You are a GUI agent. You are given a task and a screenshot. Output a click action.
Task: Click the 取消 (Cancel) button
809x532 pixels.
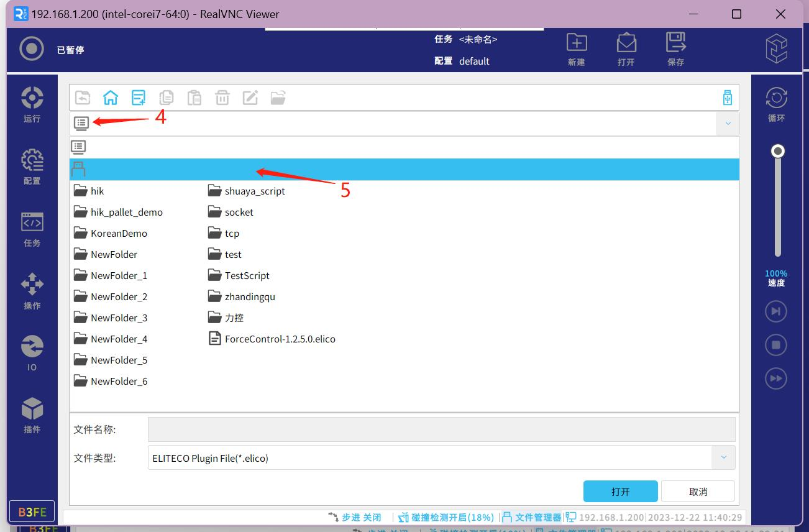point(698,492)
